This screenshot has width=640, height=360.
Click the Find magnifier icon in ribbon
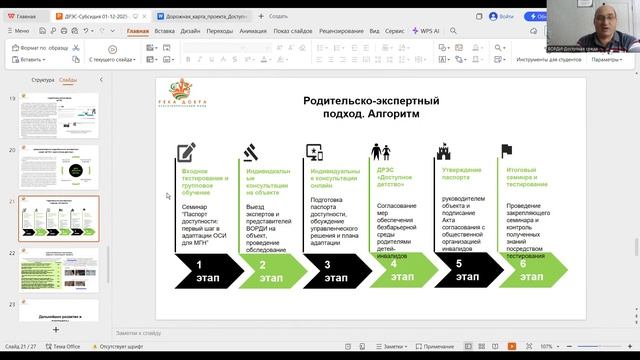coord(498,48)
